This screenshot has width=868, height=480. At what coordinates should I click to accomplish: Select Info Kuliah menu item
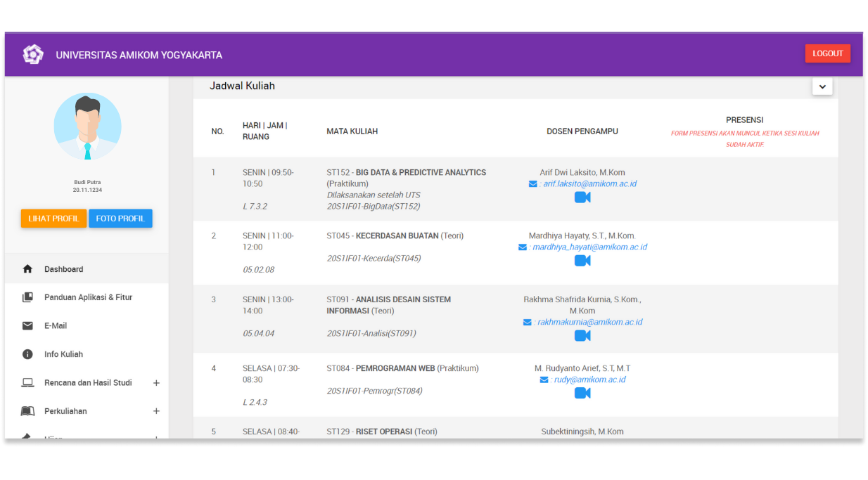(87, 354)
